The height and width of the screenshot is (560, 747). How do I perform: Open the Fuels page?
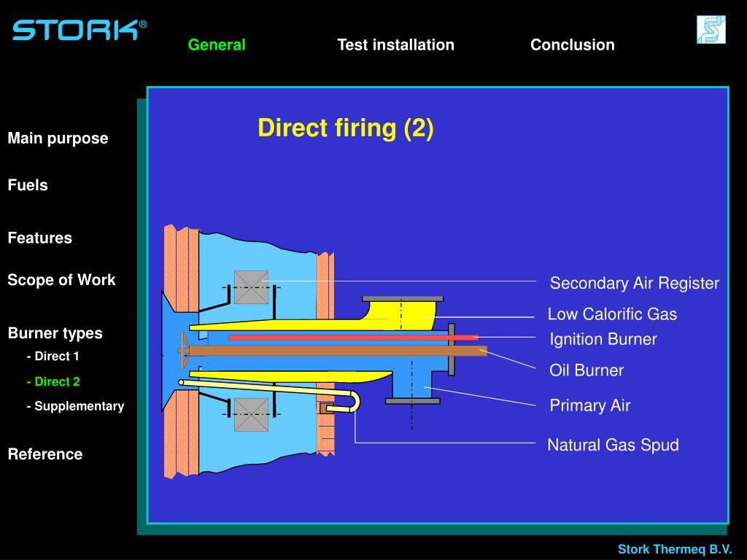pyautogui.click(x=28, y=185)
